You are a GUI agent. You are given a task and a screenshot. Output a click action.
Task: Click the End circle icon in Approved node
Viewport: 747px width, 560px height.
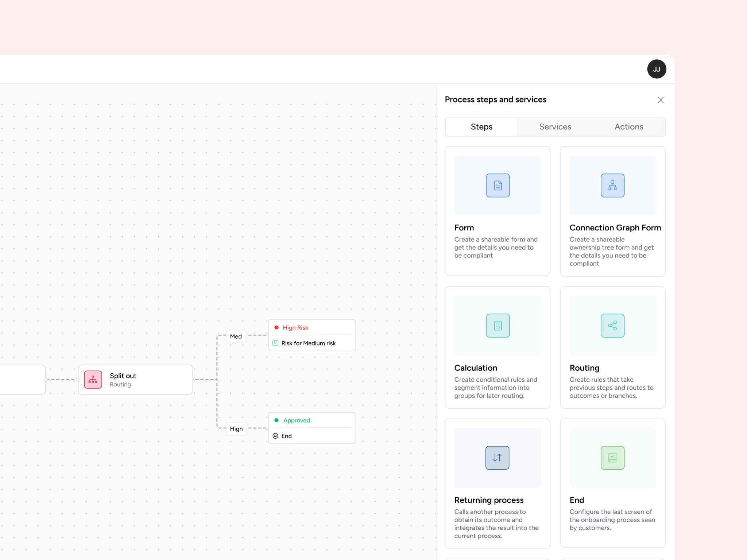pos(275,436)
